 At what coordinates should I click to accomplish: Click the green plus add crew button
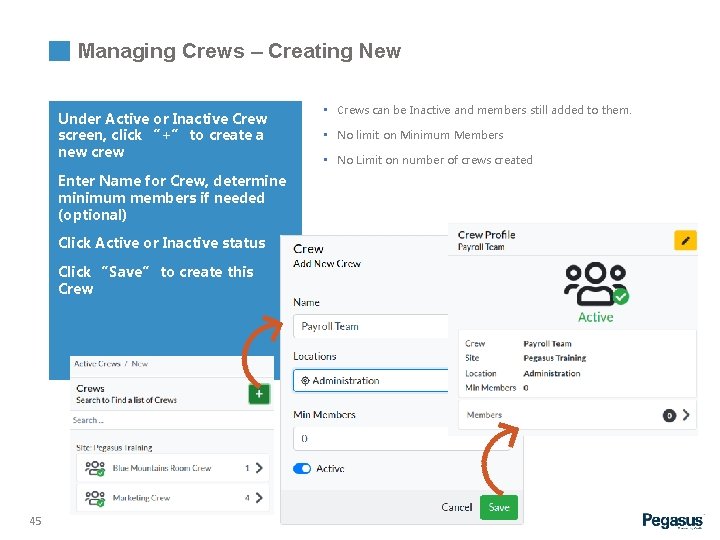[259, 394]
